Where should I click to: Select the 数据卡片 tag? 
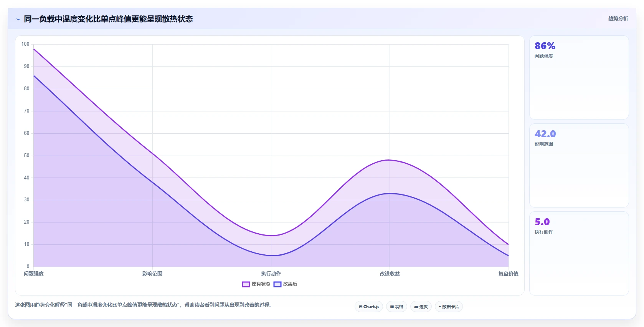pyautogui.click(x=449, y=307)
